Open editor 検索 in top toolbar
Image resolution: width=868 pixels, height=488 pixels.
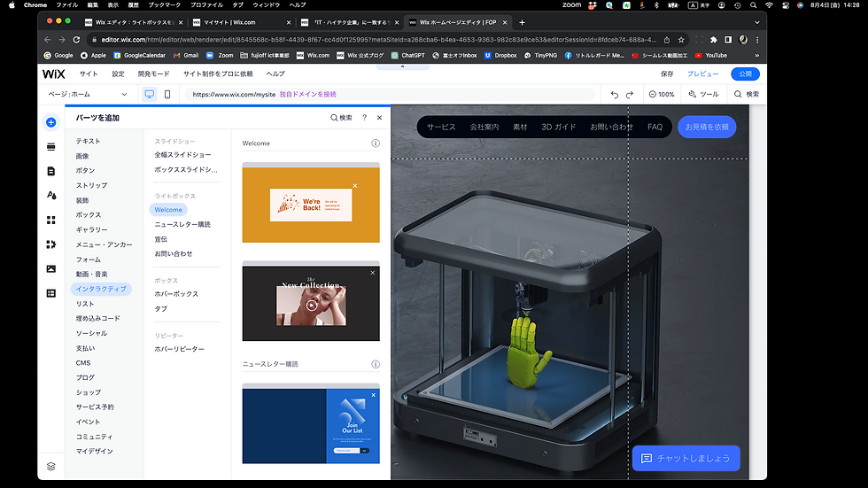(x=747, y=95)
